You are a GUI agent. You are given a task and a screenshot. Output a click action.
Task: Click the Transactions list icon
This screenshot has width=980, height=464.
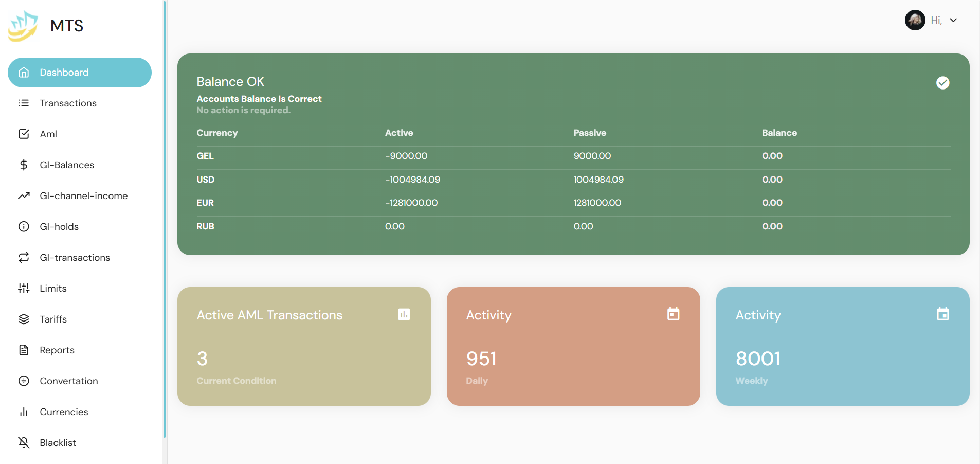pos(24,103)
